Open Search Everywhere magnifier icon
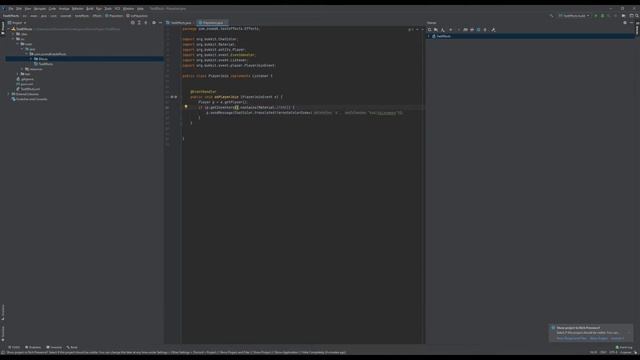 637,16
